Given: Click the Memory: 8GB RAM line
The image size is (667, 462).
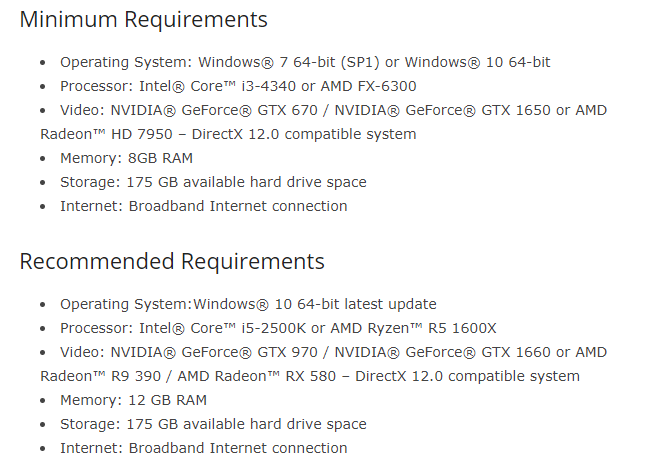Looking at the screenshot, I should (x=126, y=158).
